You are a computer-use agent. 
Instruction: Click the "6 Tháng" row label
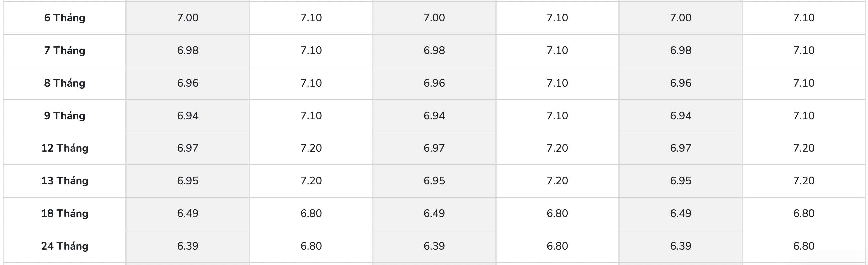[64, 18]
